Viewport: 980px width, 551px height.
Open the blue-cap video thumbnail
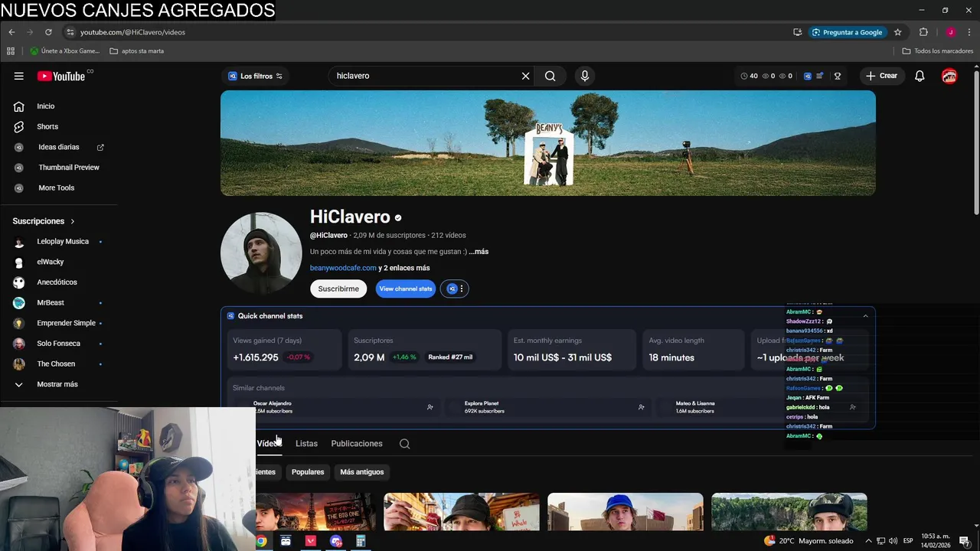625,512
